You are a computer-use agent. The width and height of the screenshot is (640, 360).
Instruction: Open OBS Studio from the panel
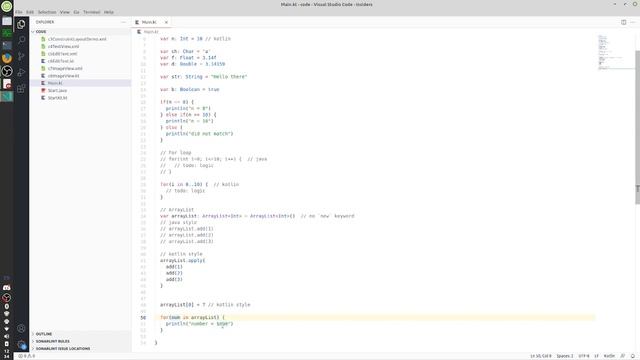coord(7,71)
